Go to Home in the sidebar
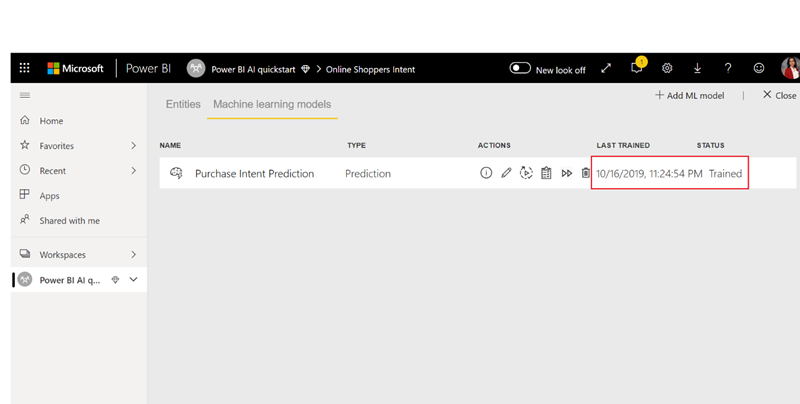 tap(51, 121)
